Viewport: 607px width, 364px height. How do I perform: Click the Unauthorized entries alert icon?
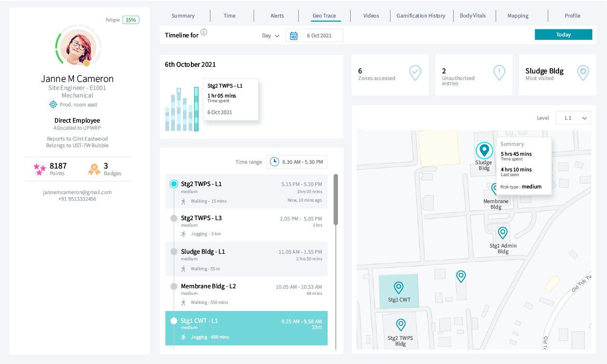pyautogui.click(x=499, y=73)
